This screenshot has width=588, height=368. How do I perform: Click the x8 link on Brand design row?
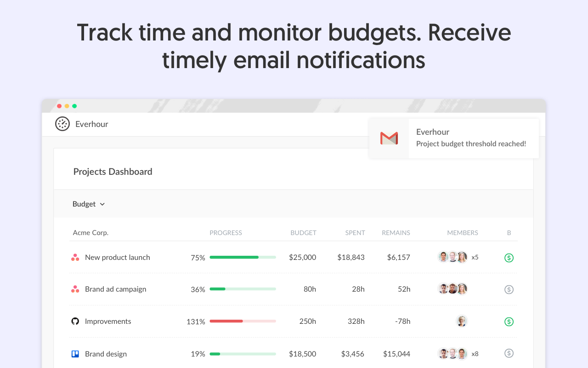point(475,354)
